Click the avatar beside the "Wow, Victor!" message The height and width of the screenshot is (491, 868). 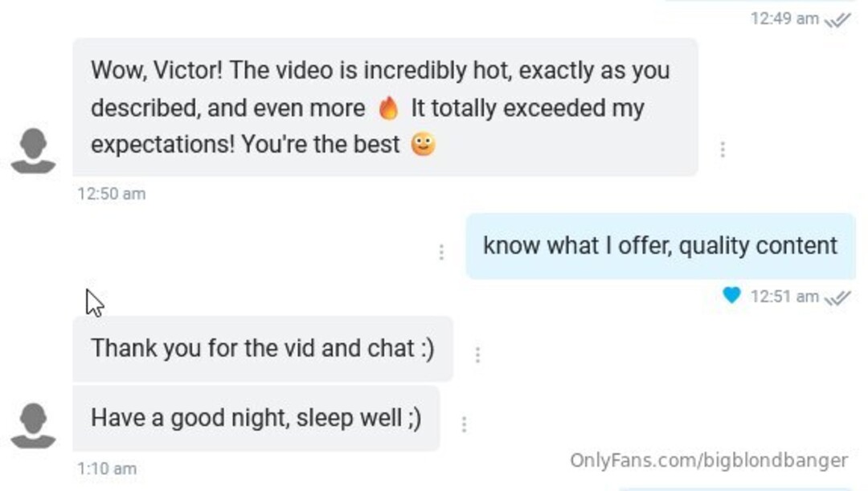pyautogui.click(x=33, y=151)
